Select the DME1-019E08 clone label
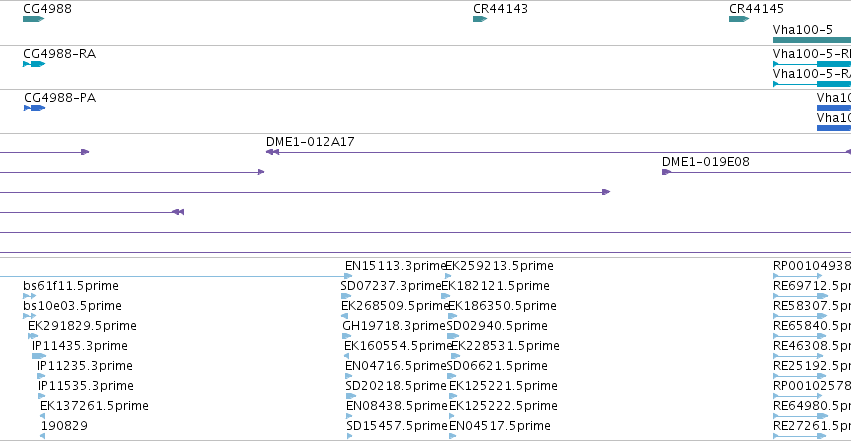851x441 pixels. pyautogui.click(x=706, y=162)
